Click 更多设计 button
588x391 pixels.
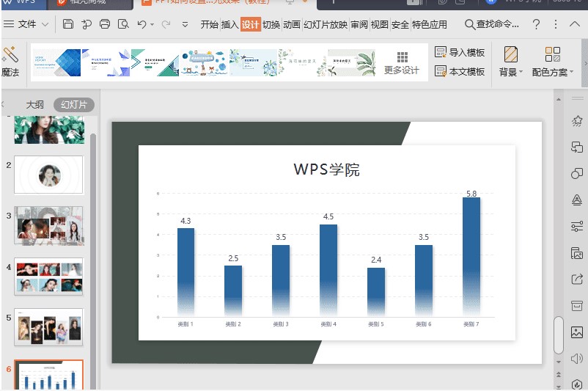402,63
